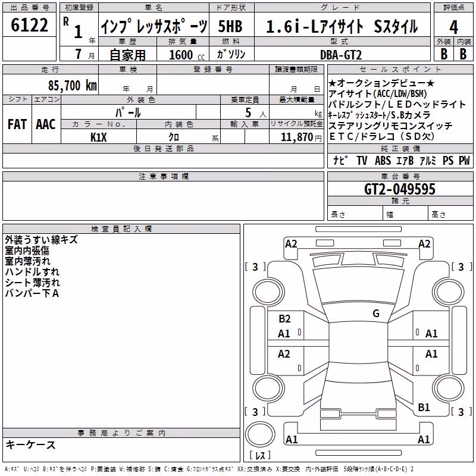Click the spare tire レス icon
The height and width of the screenshot is (476, 476).
click(x=260, y=434)
